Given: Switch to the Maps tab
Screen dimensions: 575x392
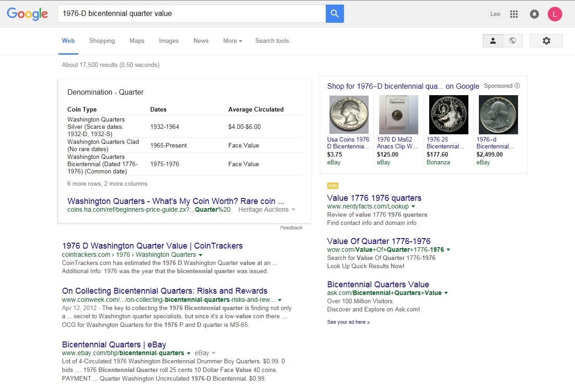Looking at the screenshot, I should (137, 41).
